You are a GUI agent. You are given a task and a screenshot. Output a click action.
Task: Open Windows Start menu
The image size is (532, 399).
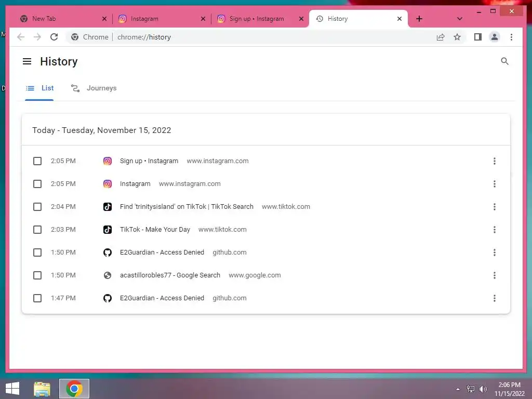tap(12, 389)
